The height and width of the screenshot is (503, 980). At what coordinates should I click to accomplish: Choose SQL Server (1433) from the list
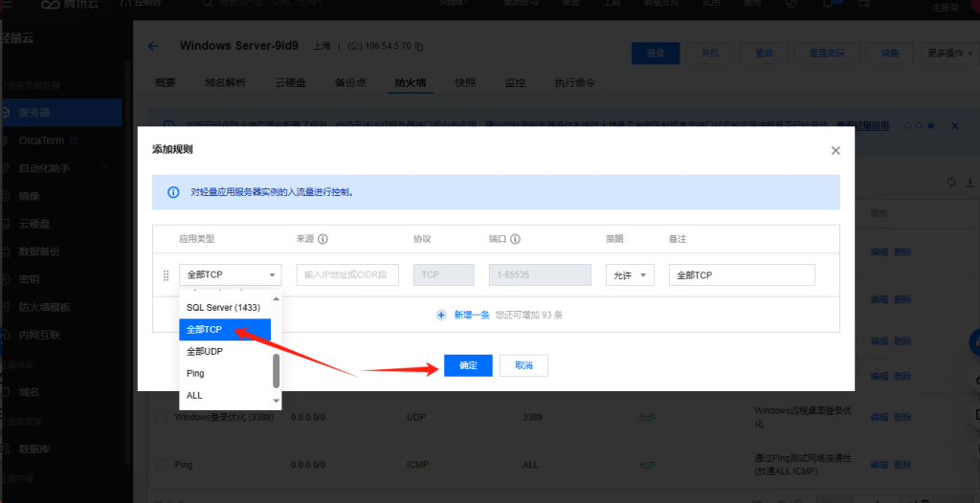(x=225, y=307)
